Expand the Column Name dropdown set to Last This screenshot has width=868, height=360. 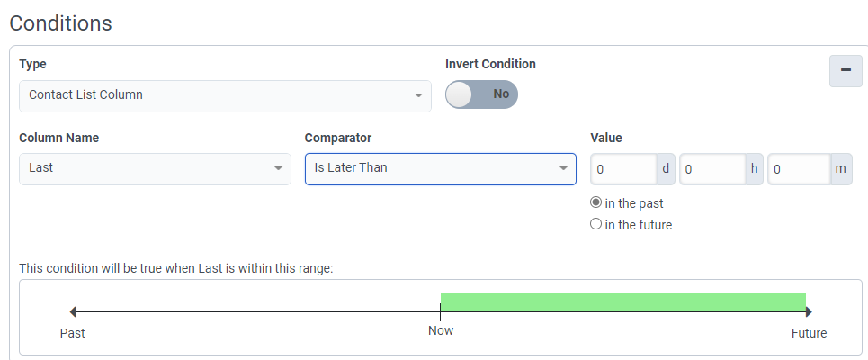[155, 168]
